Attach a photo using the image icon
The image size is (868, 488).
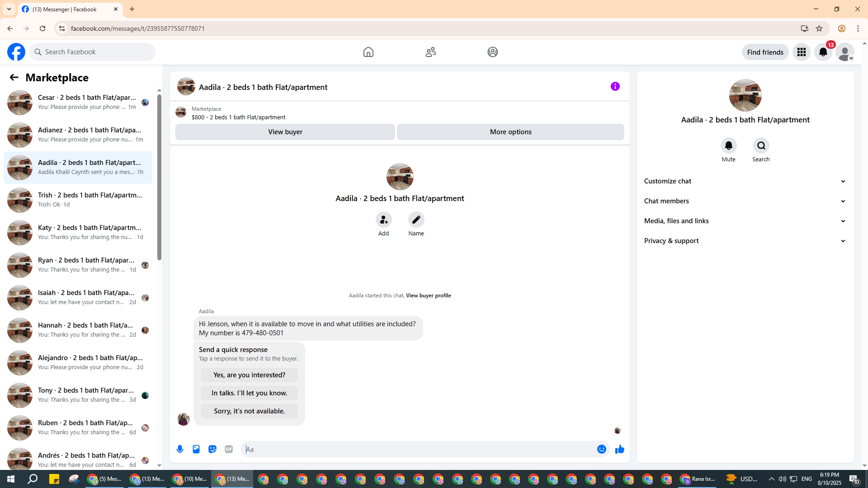click(x=196, y=449)
